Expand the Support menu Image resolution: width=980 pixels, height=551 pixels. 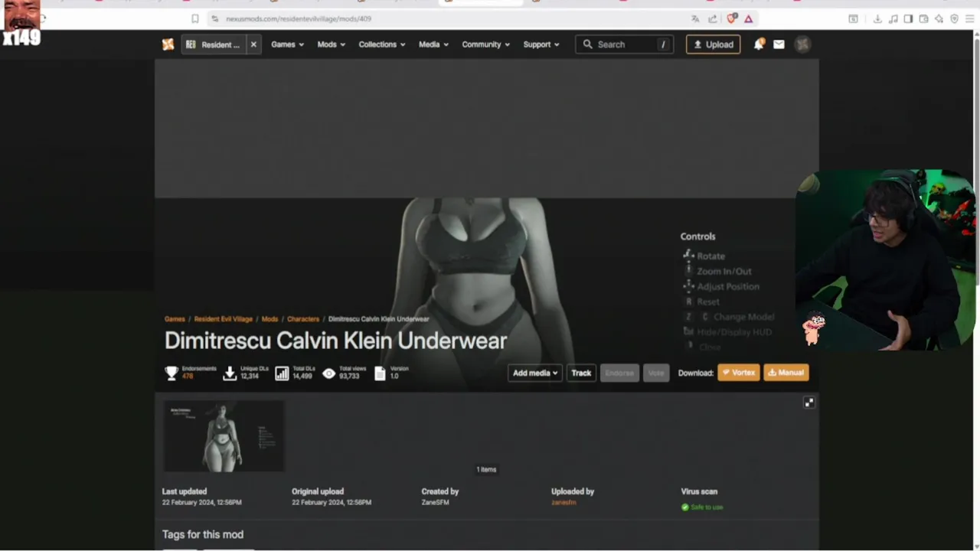(x=541, y=44)
